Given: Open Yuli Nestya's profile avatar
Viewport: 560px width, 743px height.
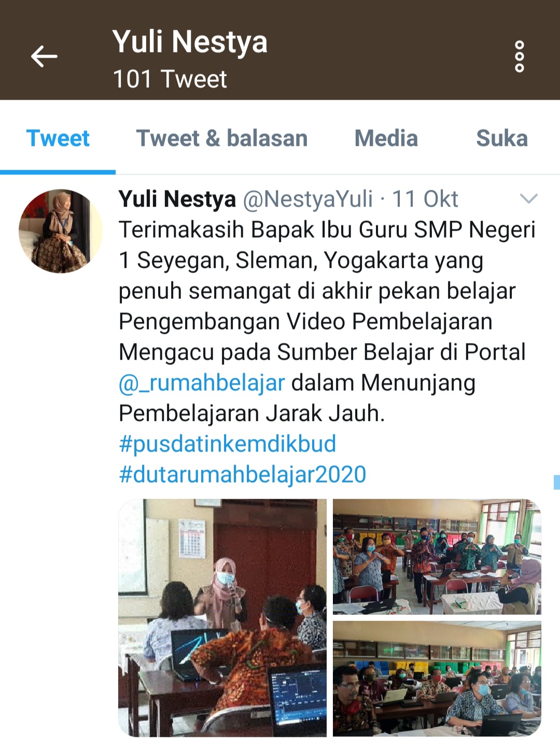Looking at the screenshot, I should [61, 231].
